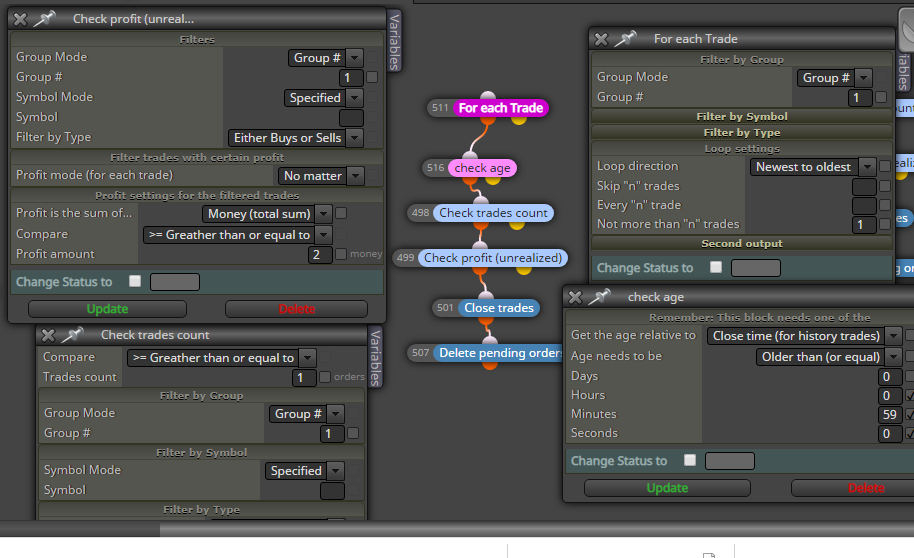
Task: Select the Check trades count node
Action: click(x=493, y=213)
